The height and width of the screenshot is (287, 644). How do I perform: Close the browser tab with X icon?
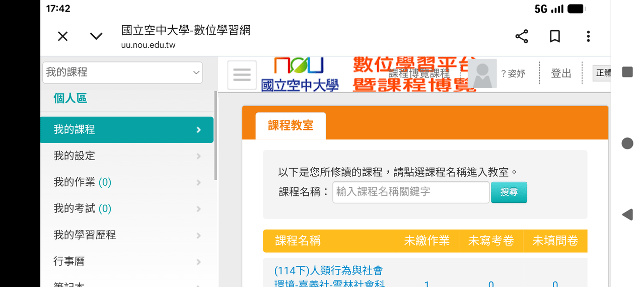[62, 36]
